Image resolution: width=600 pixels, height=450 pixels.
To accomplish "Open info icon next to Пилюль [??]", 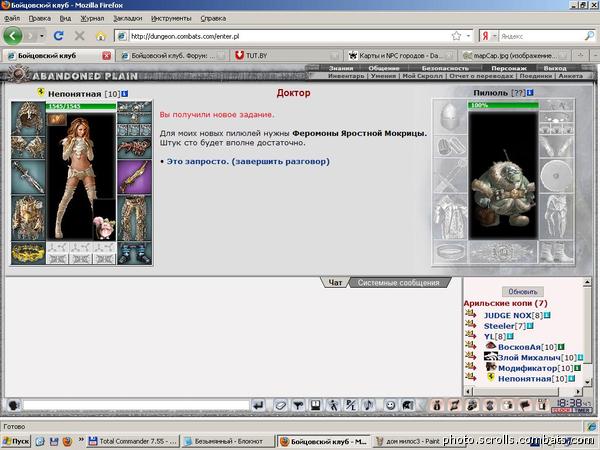I will point(530,93).
